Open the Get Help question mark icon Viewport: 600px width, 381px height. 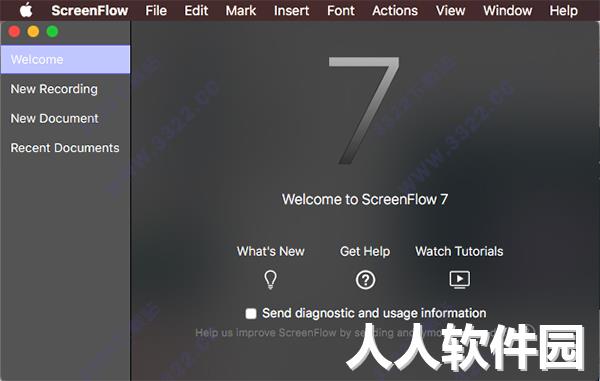tap(365, 280)
